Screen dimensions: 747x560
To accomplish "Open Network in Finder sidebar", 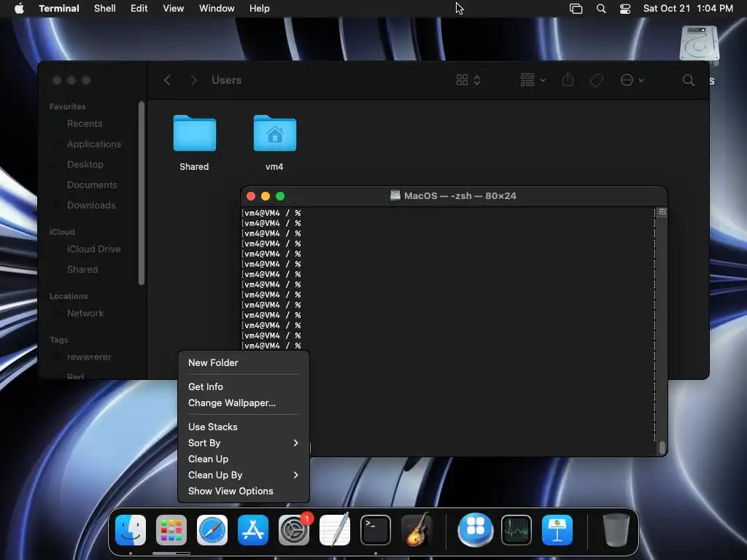I will click(x=85, y=314).
